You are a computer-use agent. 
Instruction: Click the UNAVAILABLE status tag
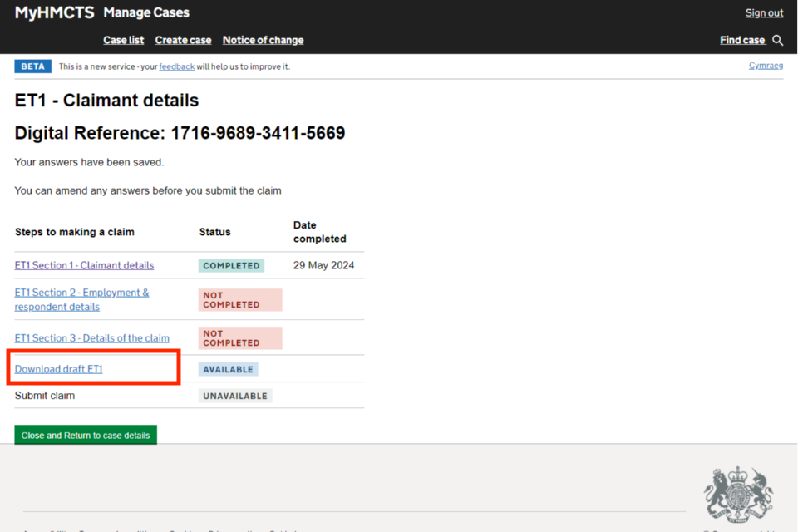(235, 396)
